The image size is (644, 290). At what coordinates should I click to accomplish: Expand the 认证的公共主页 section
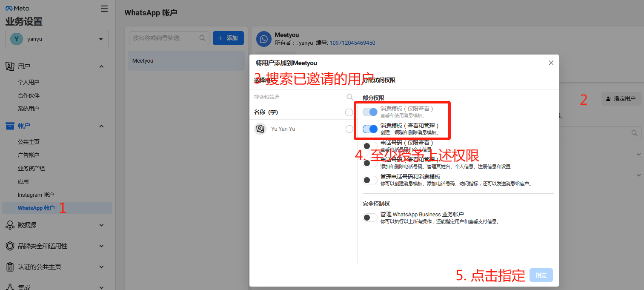pos(101,267)
